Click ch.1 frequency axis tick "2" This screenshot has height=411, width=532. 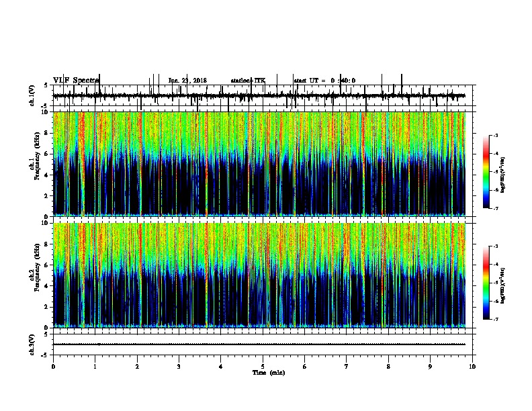click(46, 195)
